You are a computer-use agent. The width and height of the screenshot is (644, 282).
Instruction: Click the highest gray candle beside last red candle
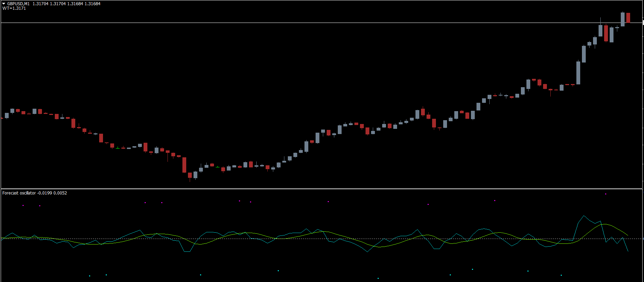622,19
